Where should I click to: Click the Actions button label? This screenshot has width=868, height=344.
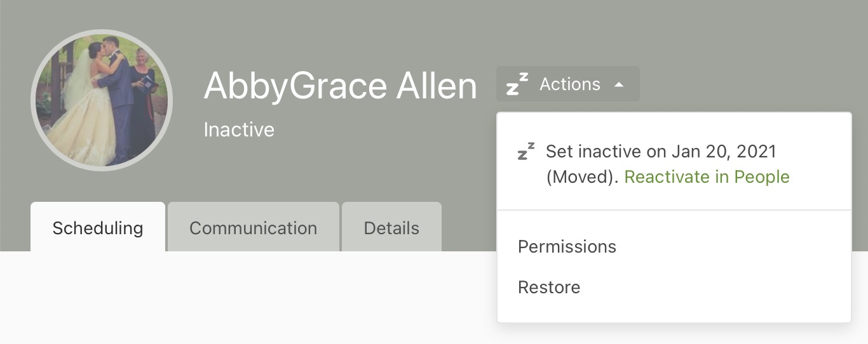coord(569,84)
